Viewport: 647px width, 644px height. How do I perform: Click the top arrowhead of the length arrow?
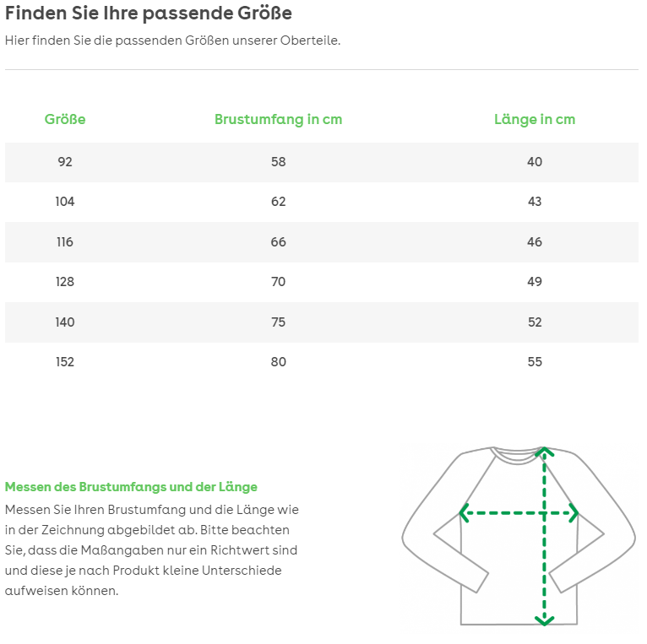click(545, 452)
